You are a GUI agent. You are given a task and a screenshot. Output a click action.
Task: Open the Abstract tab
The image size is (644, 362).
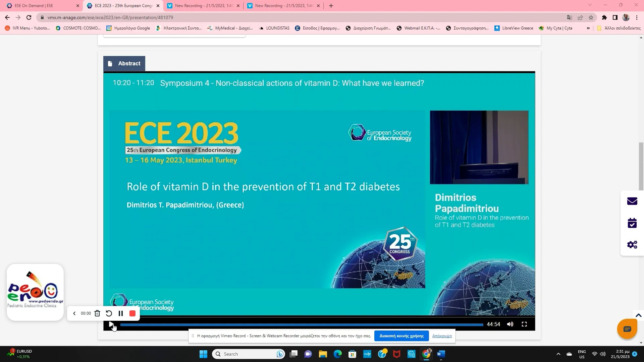point(124,63)
